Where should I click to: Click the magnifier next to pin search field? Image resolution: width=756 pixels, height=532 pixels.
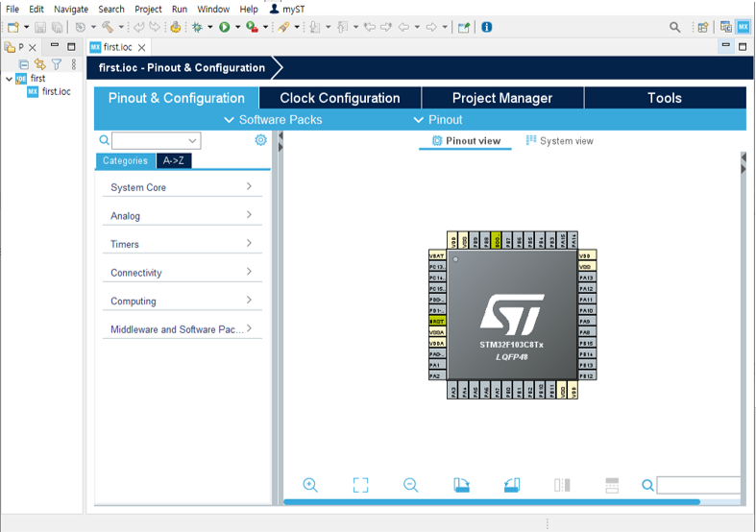pos(648,485)
